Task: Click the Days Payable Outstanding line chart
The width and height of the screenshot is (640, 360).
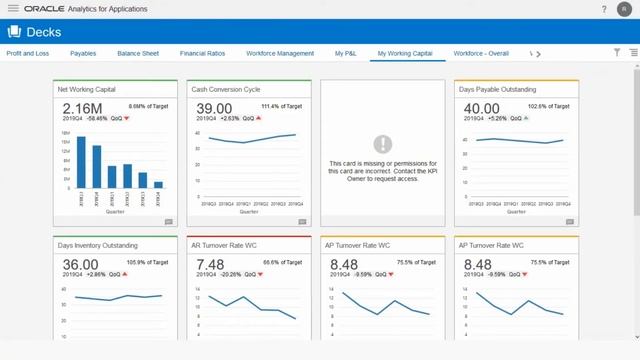Action: pos(520,140)
